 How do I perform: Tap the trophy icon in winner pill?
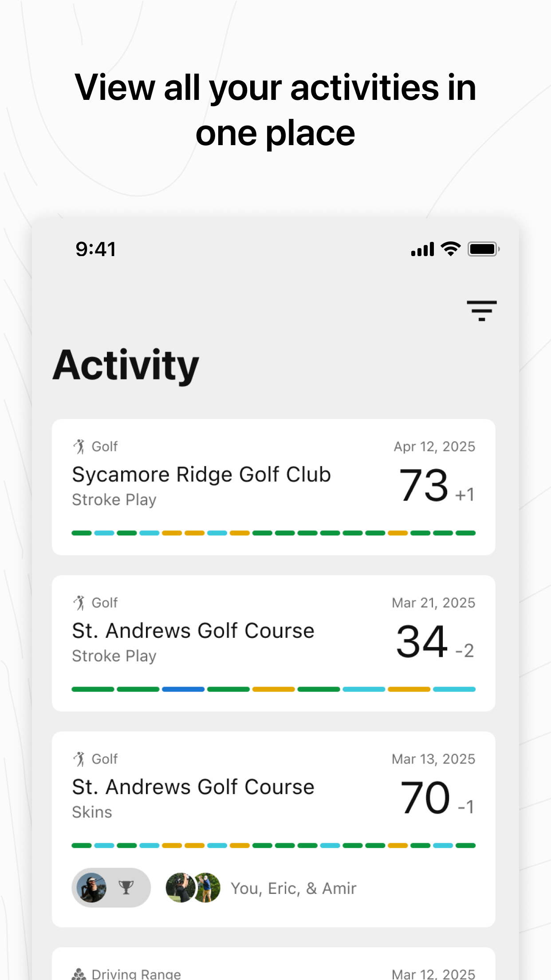coord(126,888)
